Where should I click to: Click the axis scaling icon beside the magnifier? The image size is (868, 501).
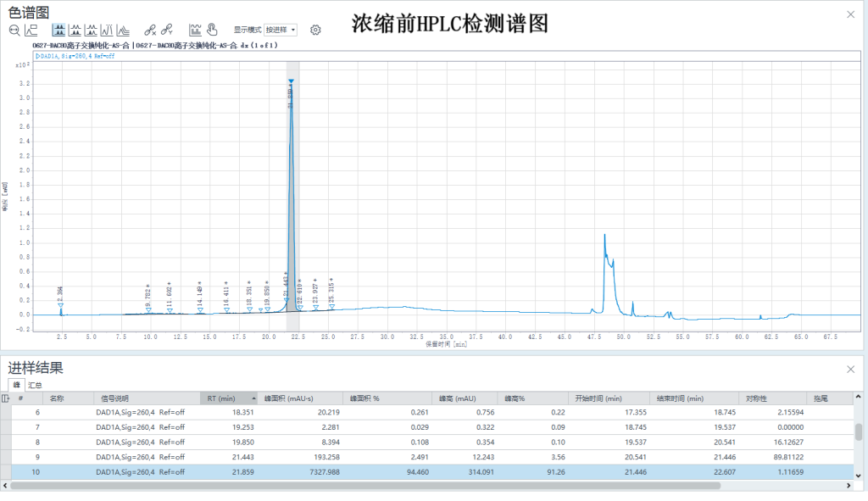[x=31, y=30]
